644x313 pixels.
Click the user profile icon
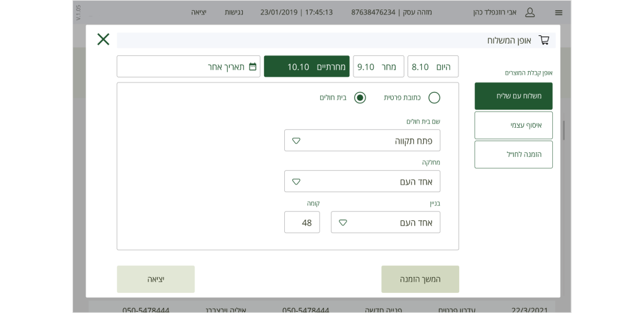pyautogui.click(x=530, y=13)
